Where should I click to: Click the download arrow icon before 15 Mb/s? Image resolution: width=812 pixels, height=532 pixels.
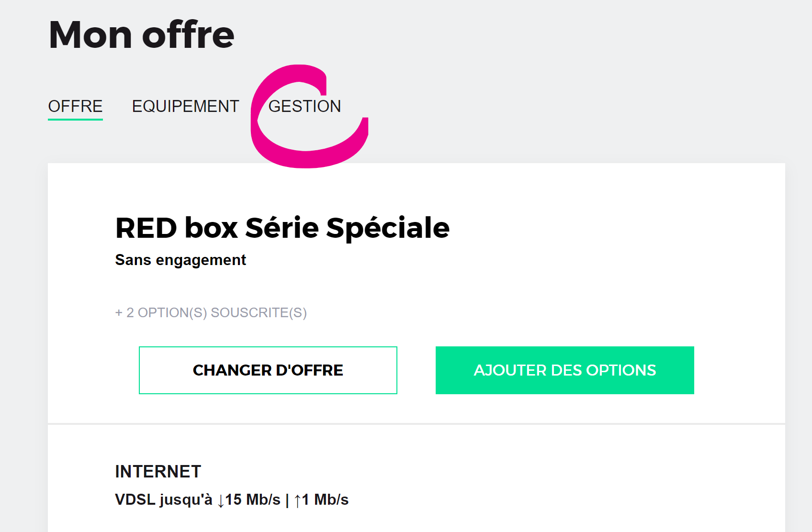click(x=221, y=500)
